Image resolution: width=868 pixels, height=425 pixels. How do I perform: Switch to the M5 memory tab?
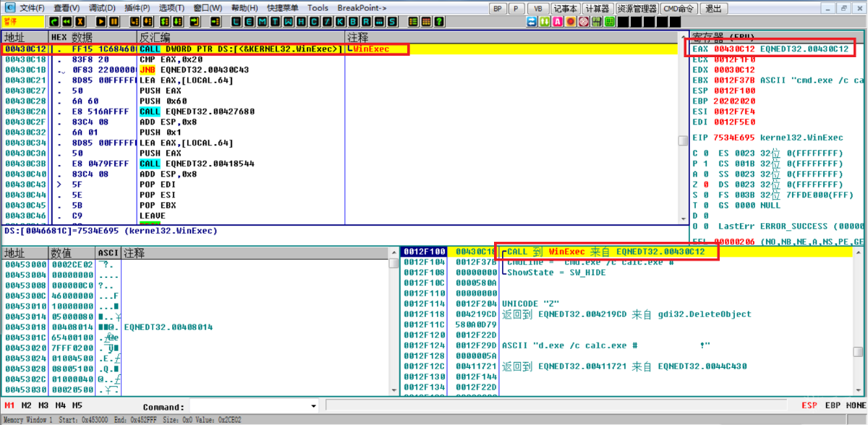coord(77,405)
